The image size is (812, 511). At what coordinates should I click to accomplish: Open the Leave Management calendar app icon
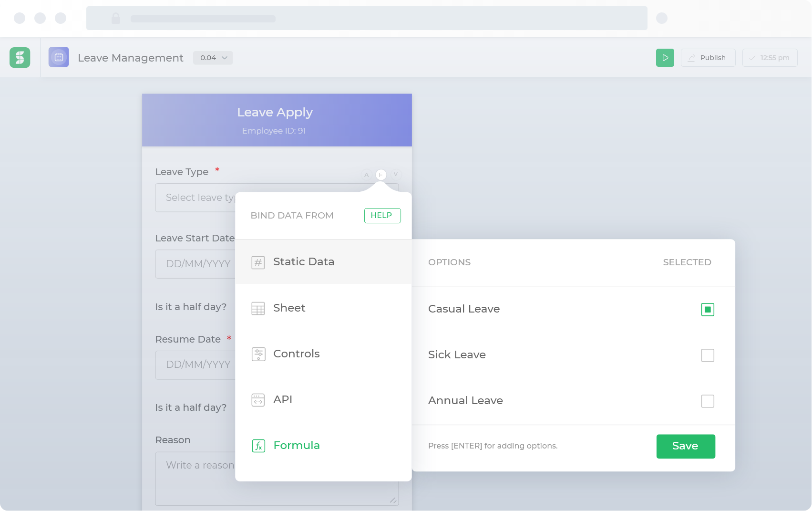[x=59, y=57]
